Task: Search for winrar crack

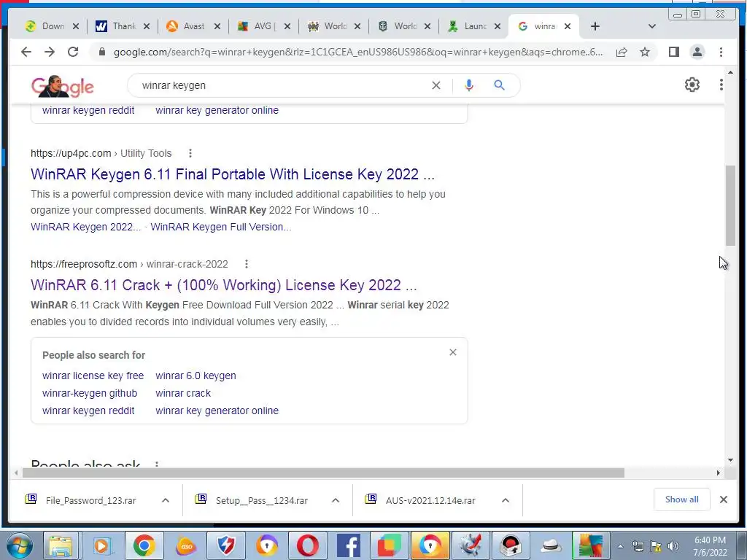Action: coord(183,393)
